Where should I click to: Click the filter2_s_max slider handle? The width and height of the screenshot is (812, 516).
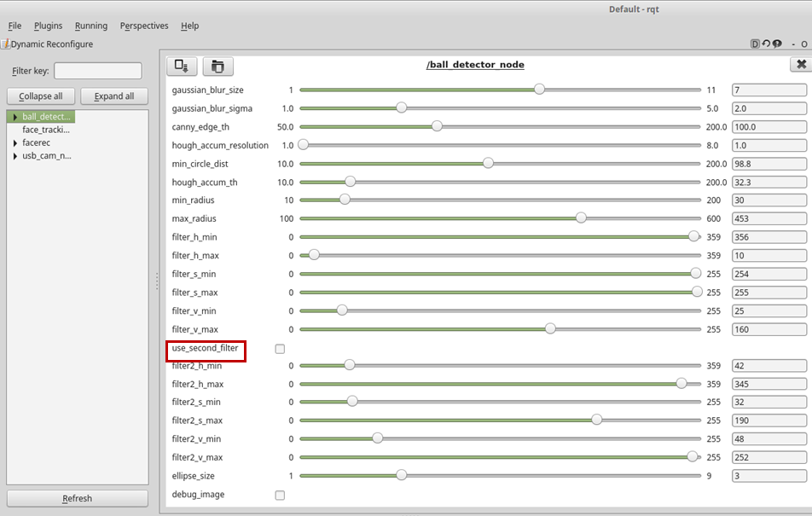[x=596, y=420]
